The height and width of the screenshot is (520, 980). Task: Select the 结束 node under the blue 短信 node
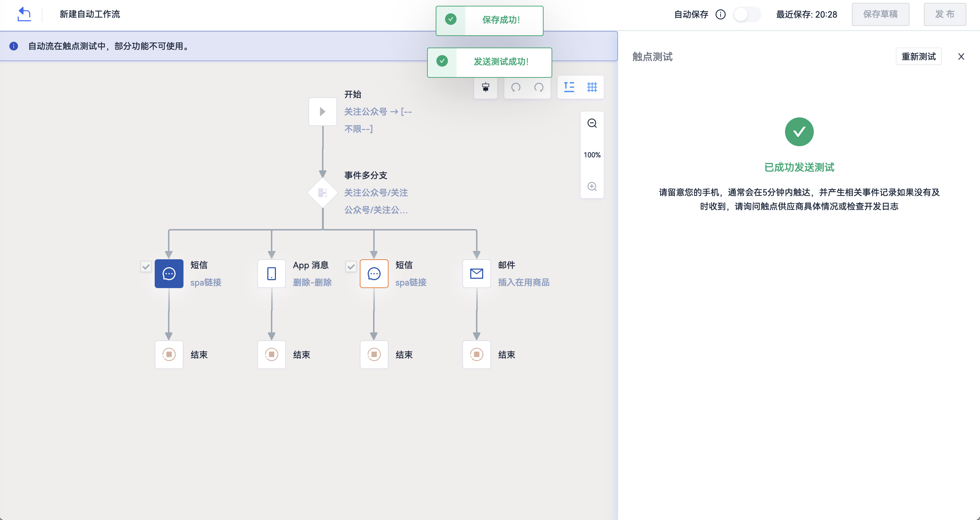click(x=169, y=354)
